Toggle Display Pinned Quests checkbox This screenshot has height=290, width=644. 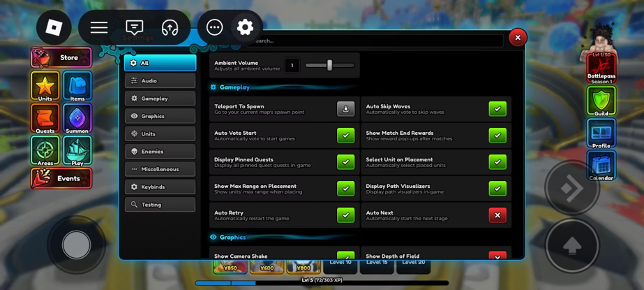(346, 162)
